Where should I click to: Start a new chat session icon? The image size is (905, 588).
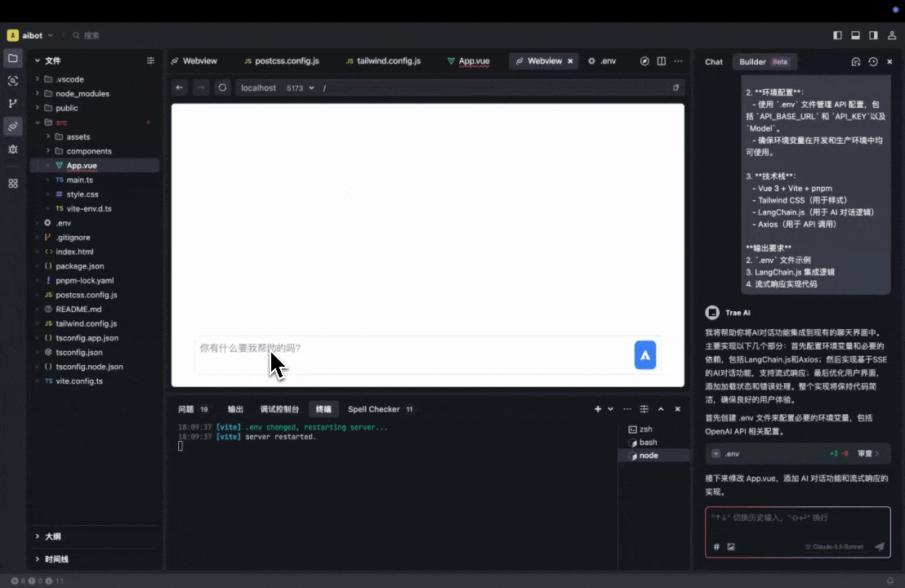pos(856,61)
